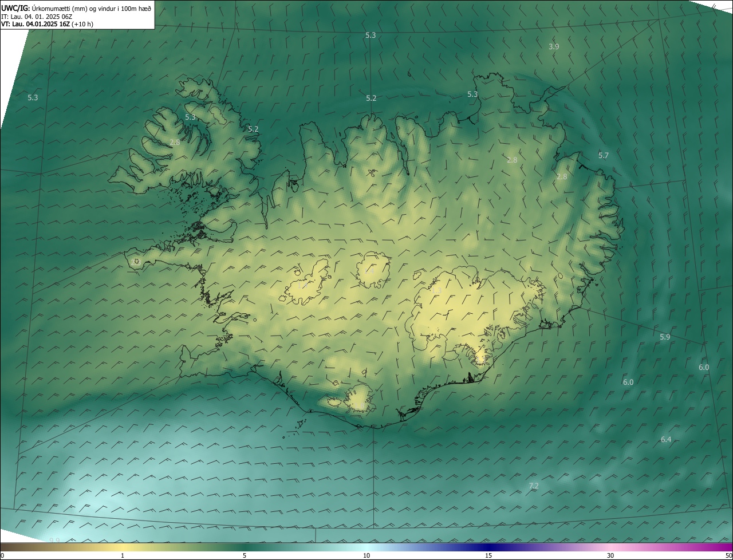
Task: Click the 5.9 value label
Action: pyautogui.click(x=665, y=337)
